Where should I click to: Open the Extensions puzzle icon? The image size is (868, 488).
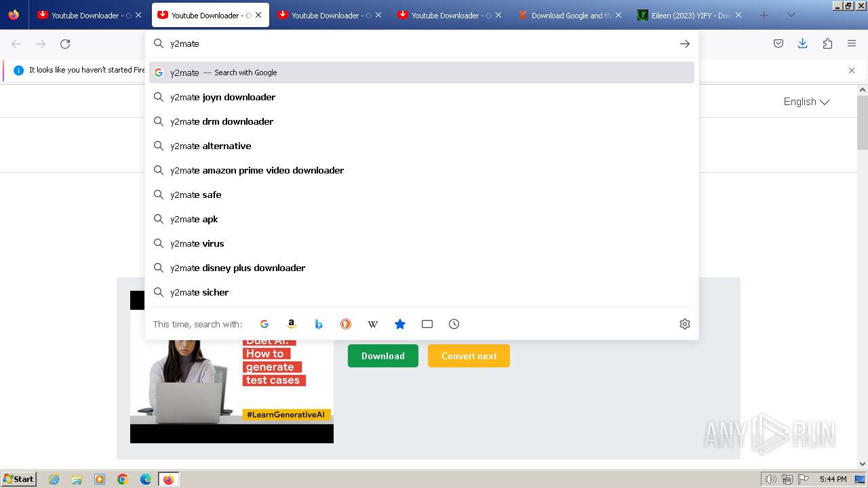click(827, 43)
